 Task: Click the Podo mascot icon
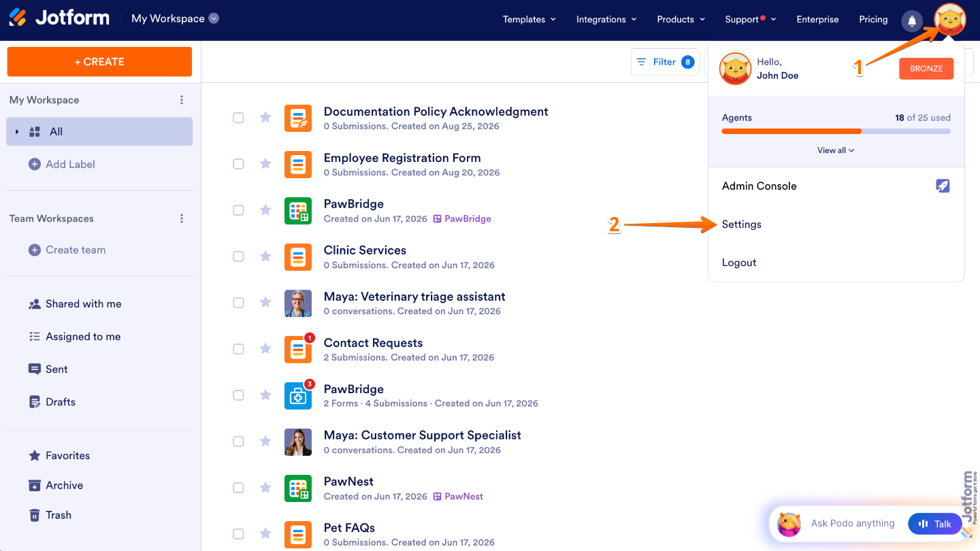(789, 524)
